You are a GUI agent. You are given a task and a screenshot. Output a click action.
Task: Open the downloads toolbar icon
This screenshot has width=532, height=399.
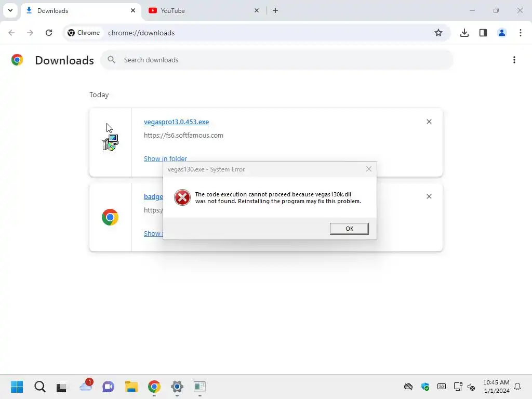[x=464, y=33]
